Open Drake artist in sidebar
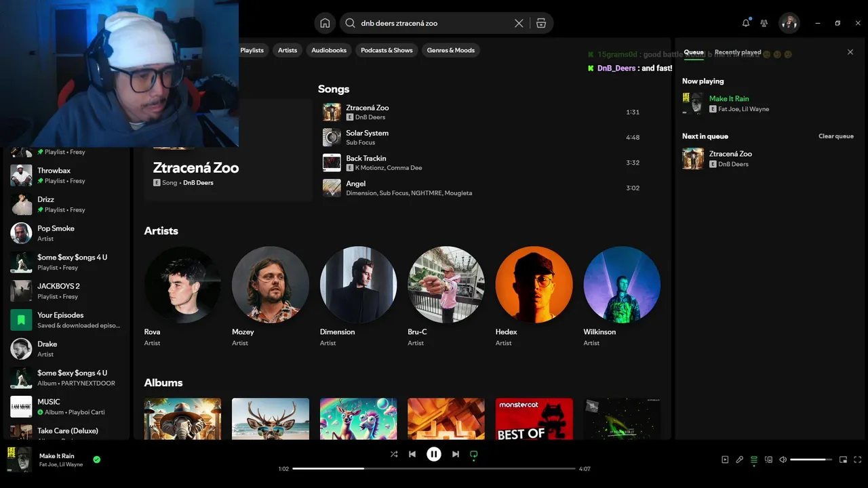This screenshot has height=488, width=868. [66, 349]
